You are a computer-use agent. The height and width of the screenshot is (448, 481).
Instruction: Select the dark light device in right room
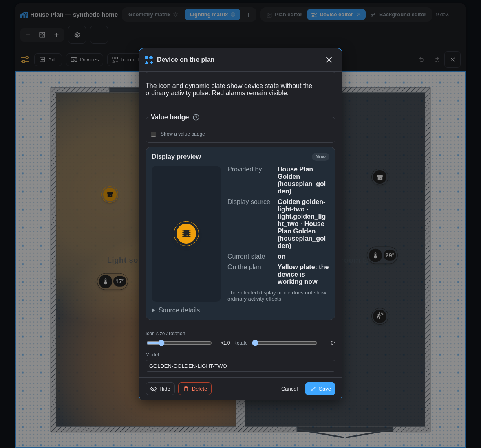[380, 177]
